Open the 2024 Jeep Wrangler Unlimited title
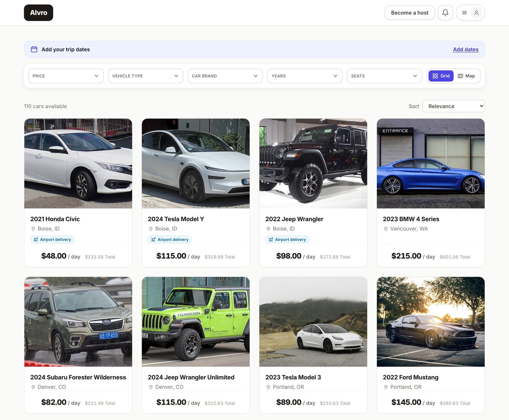509x420 pixels. [191, 377]
